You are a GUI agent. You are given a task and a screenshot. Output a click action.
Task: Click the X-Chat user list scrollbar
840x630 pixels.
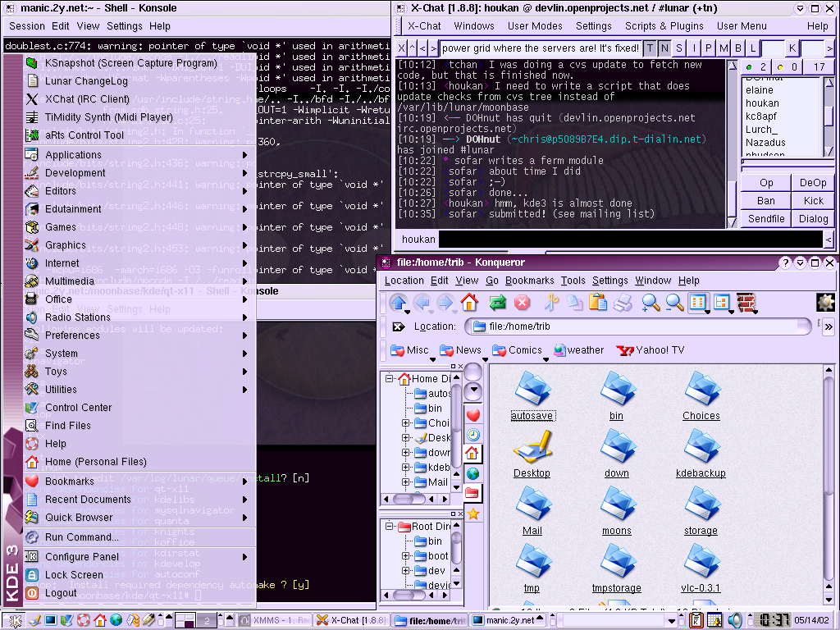(827, 115)
